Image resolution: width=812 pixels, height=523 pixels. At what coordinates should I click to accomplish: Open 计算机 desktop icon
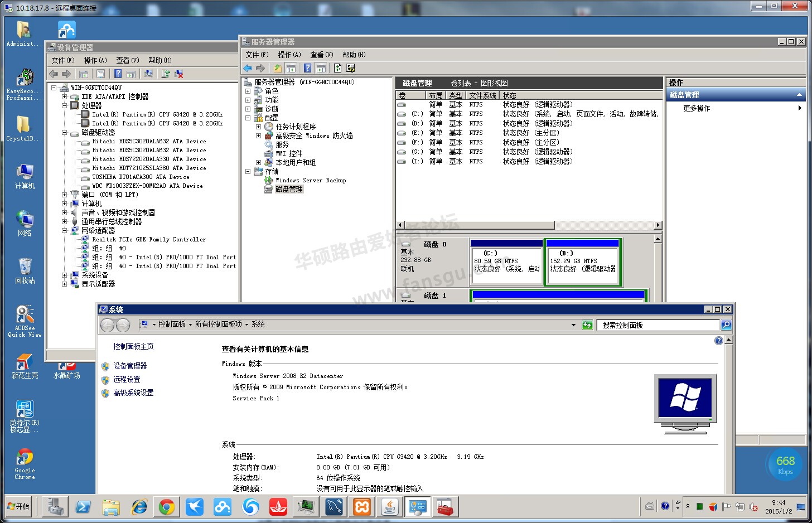(25, 176)
